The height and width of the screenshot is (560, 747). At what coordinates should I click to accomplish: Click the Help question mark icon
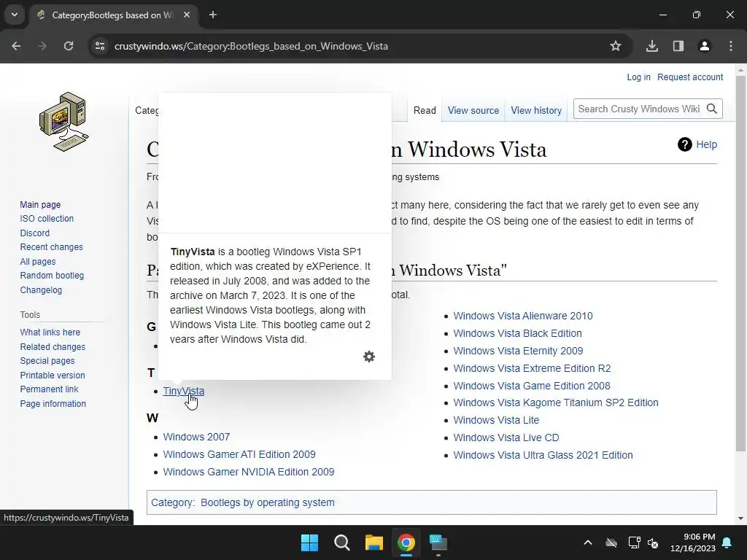(x=684, y=144)
